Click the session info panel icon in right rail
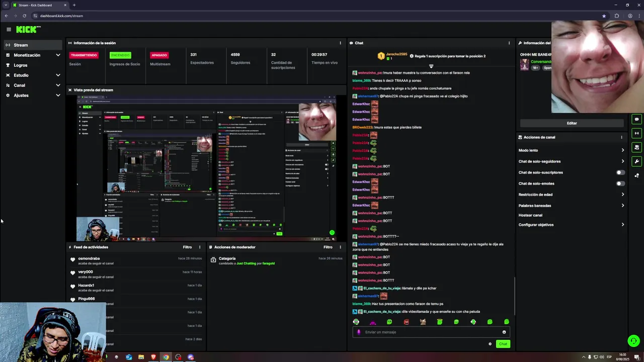This screenshot has width=644, height=362. pos(636,133)
